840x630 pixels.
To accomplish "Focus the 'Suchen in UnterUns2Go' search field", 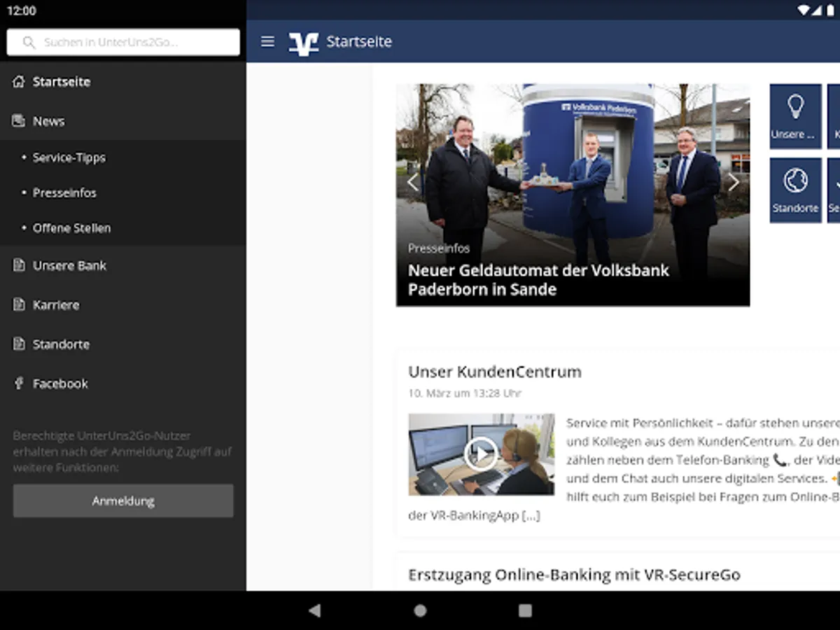I will tap(123, 42).
